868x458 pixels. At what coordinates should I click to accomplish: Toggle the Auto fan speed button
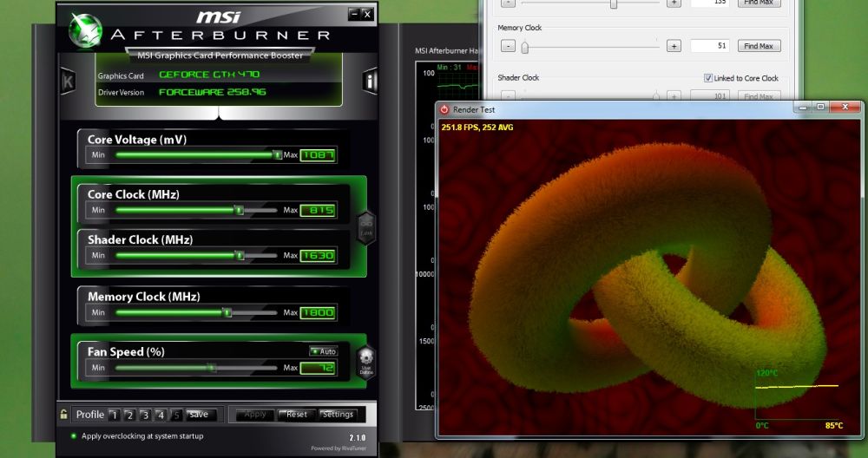tap(323, 351)
